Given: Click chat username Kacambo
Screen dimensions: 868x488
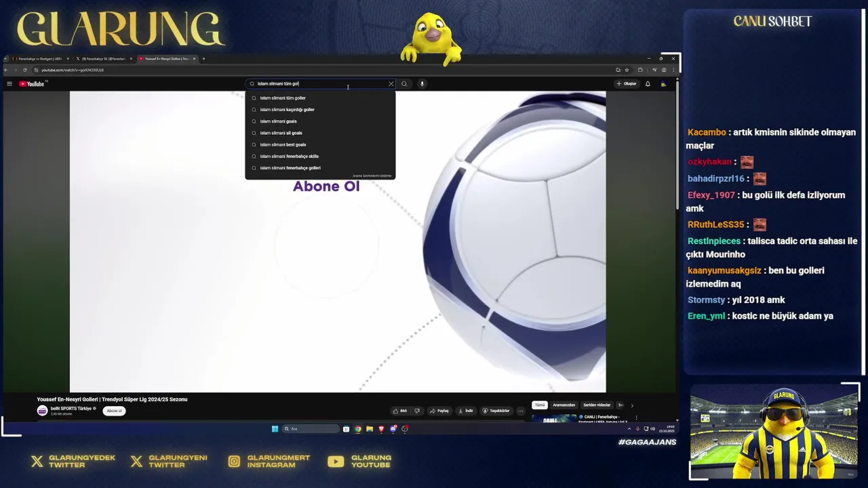Looking at the screenshot, I should (x=707, y=132).
